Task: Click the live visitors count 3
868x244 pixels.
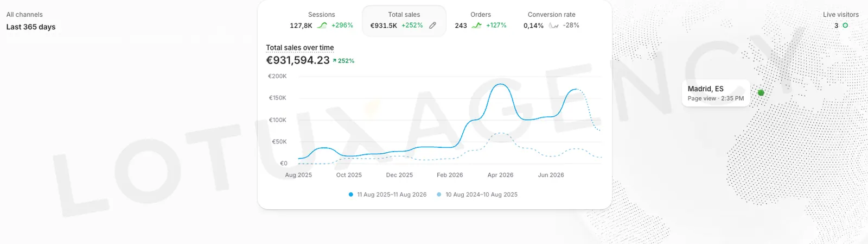Action: 837,26
